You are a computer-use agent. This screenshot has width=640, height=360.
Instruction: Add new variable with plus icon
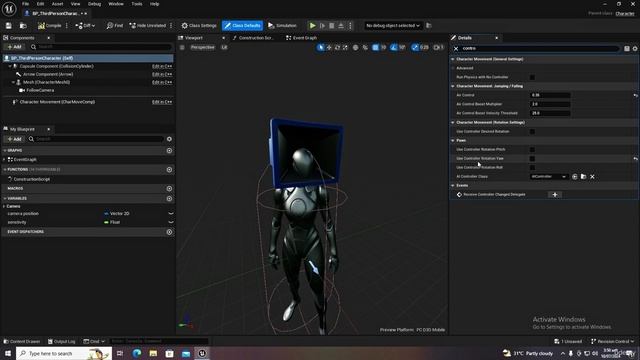(x=169, y=198)
